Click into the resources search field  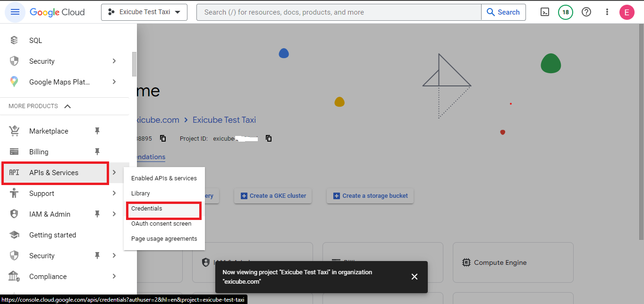coord(339,12)
